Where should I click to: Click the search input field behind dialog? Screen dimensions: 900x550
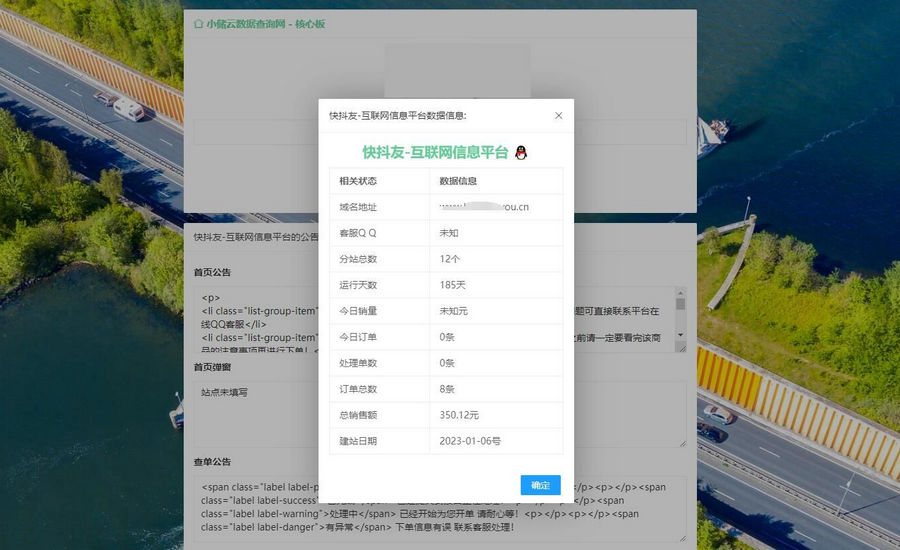250,132
